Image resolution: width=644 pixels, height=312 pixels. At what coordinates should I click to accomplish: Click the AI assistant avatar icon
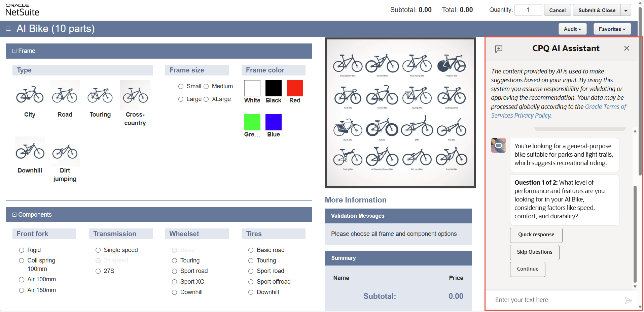pos(498,145)
